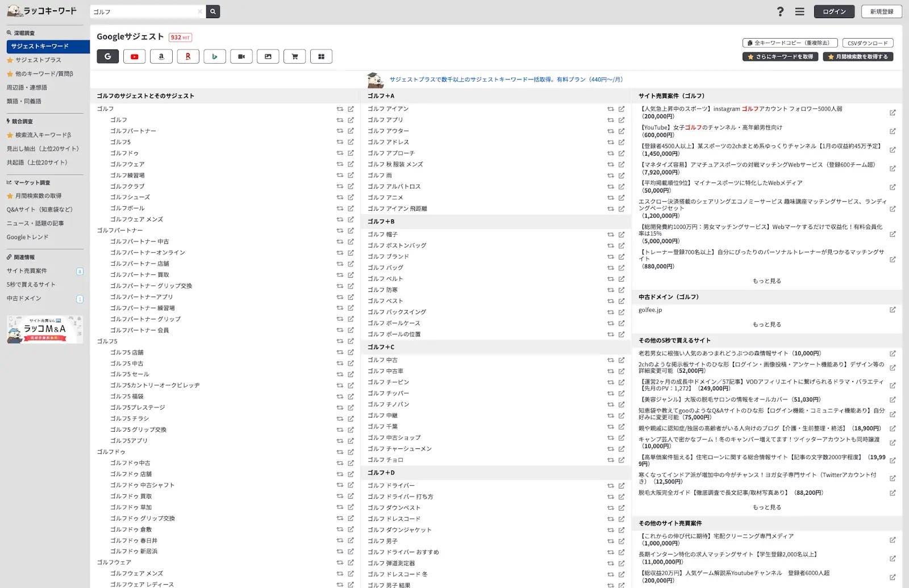Open external link for ゴルフ アイアン
This screenshot has height=588, width=909.
click(622, 109)
